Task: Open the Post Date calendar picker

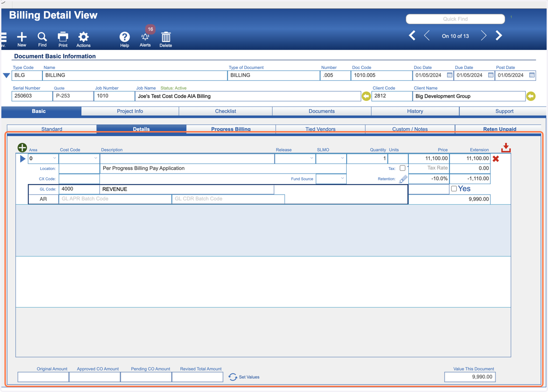Action: pyautogui.click(x=532, y=75)
